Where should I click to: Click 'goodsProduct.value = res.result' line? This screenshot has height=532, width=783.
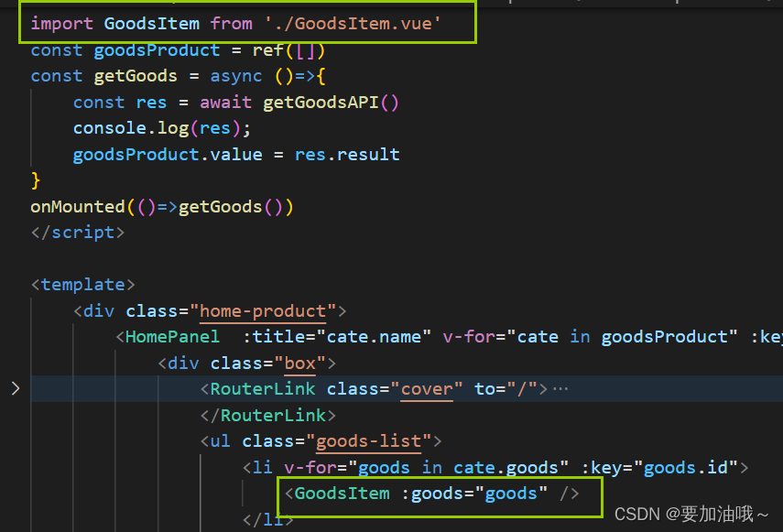[x=236, y=154]
